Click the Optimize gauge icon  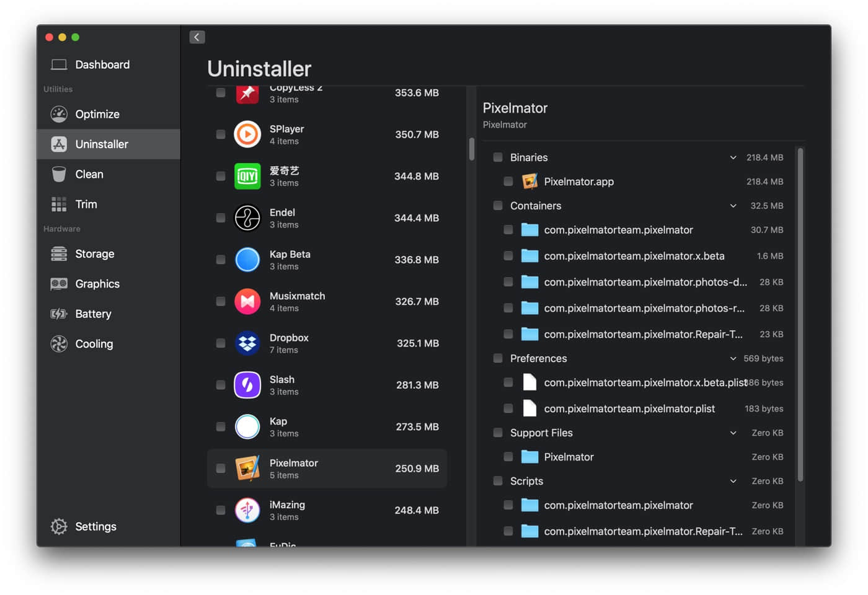tap(59, 114)
